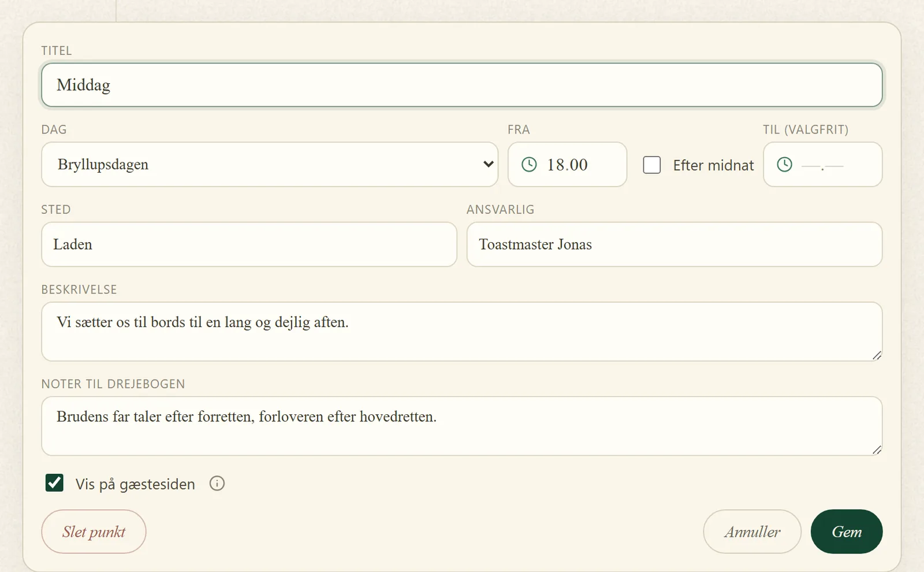Screen dimensions: 924x572
Task: Focus the Titel field containing Middag
Action: pos(462,85)
